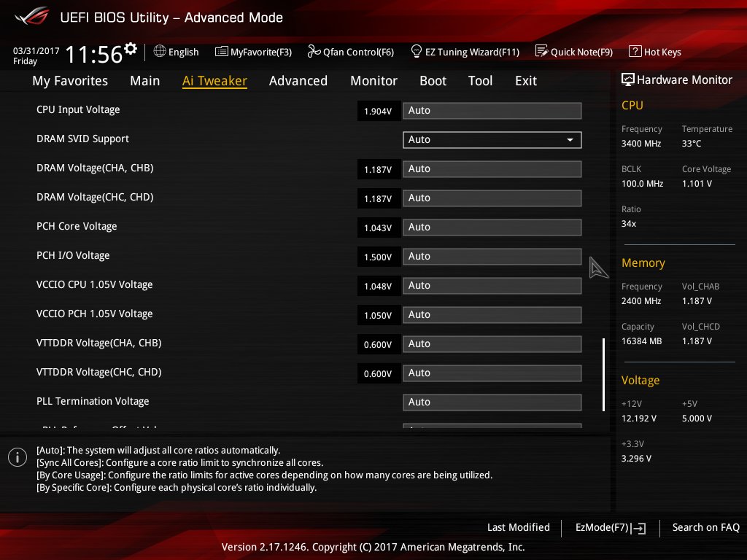
Task: Switch to the Boot tab
Action: (x=433, y=80)
